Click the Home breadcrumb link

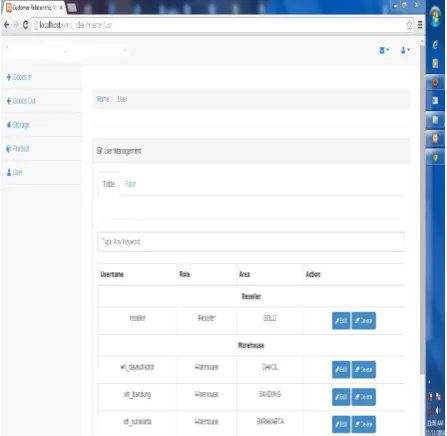point(103,99)
